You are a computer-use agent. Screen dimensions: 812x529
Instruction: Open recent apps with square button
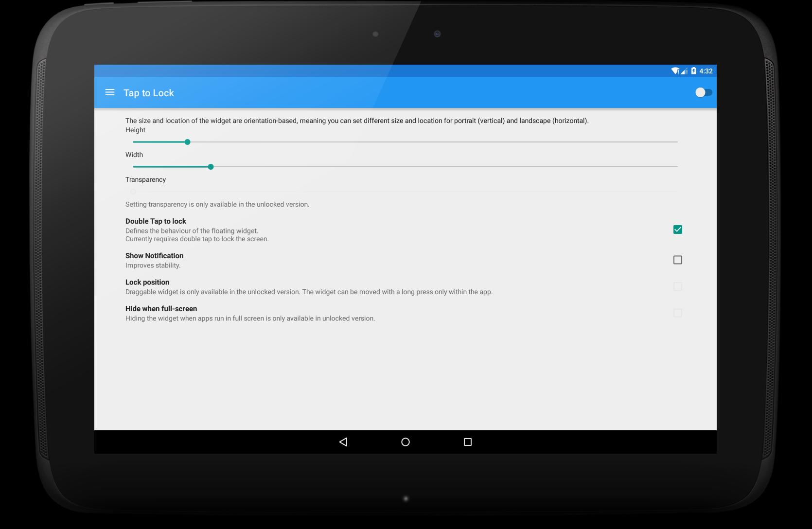coord(468,442)
